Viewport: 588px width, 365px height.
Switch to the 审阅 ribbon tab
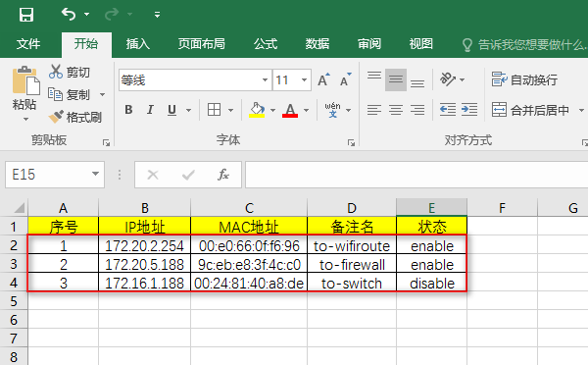tap(369, 44)
